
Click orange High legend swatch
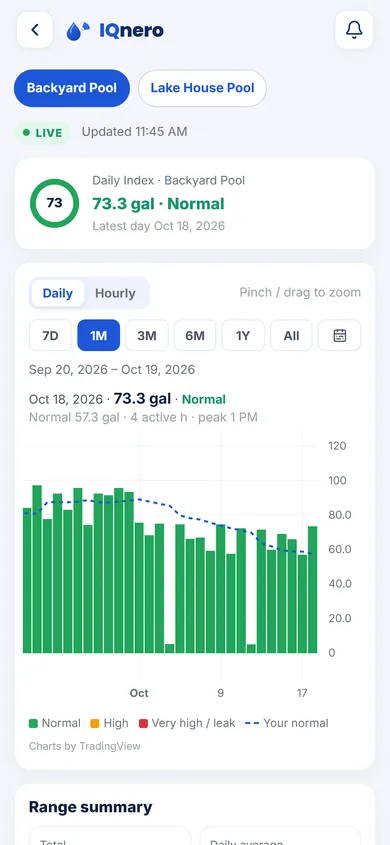94,723
